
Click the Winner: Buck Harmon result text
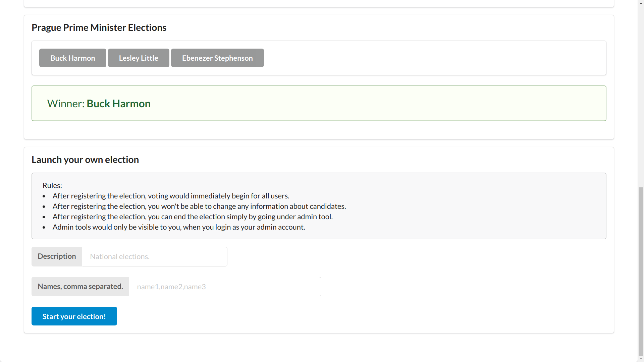click(99, 104)
